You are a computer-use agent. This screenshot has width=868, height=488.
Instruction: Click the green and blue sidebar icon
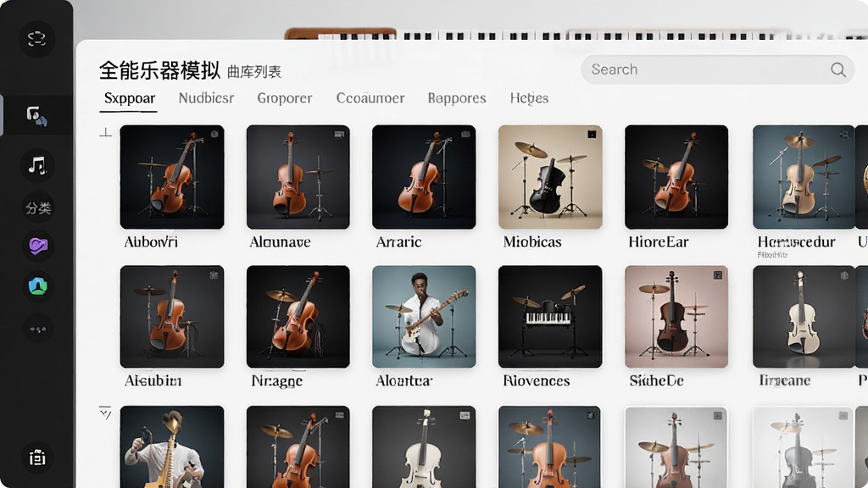(x=37, y=286)
